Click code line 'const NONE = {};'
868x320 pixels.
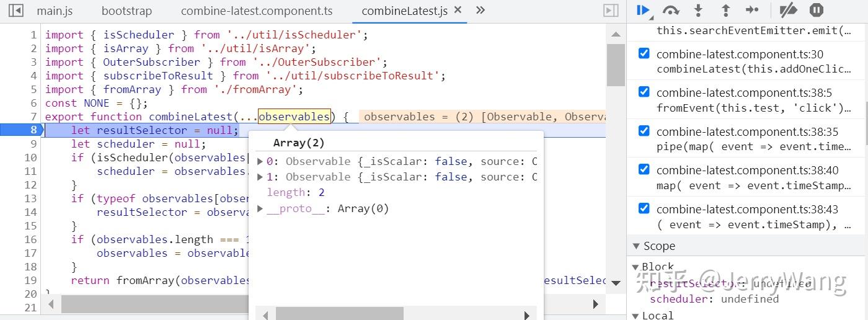click(x=97, y=103)
